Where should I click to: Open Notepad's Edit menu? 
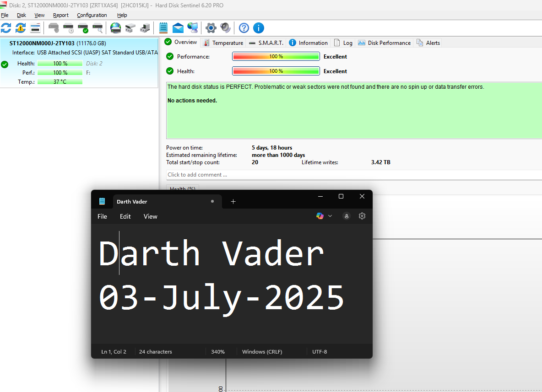point(125,216)
